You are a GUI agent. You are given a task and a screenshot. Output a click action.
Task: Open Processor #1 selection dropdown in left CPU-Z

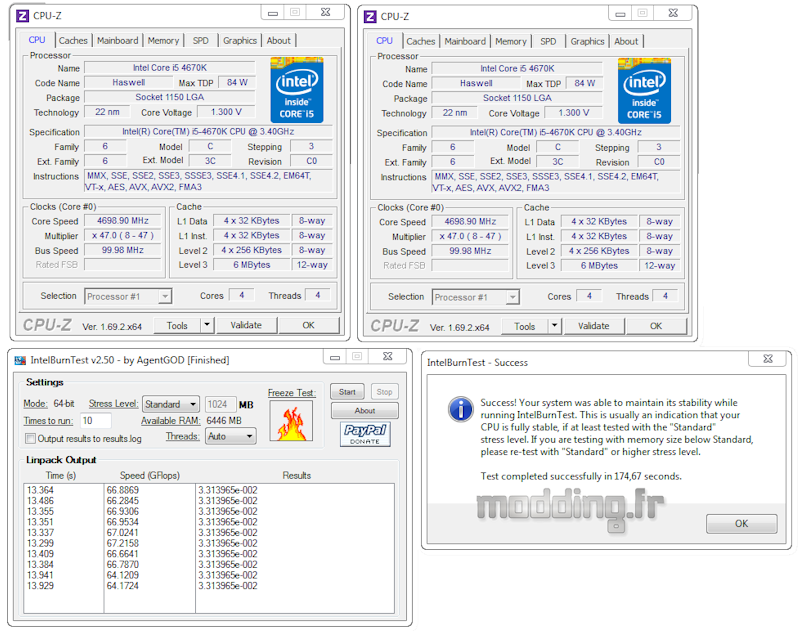point(128,296)
